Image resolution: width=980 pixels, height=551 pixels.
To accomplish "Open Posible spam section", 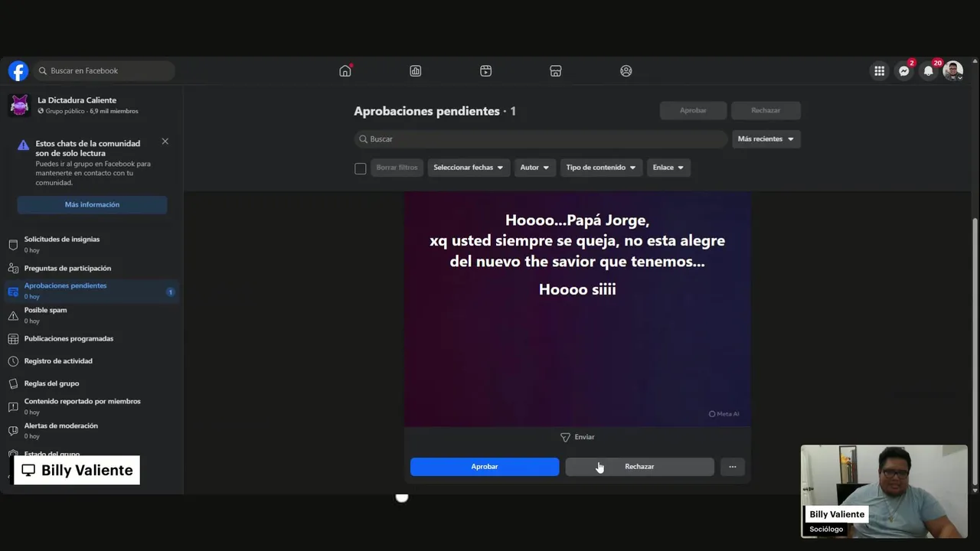I will click(92, 315).
